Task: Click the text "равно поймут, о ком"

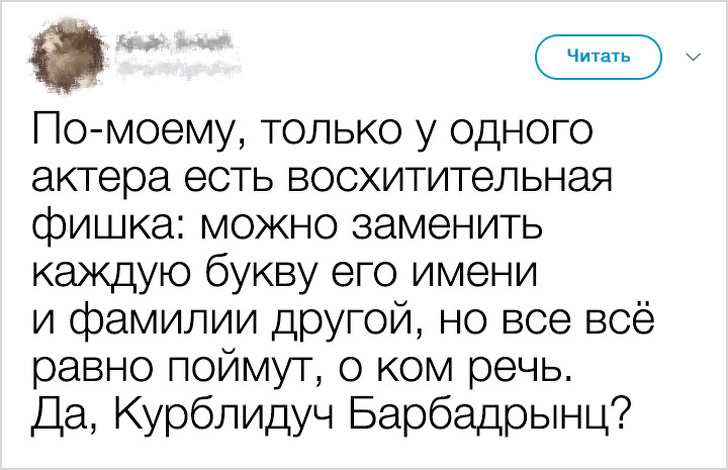Action: point(253,366)
